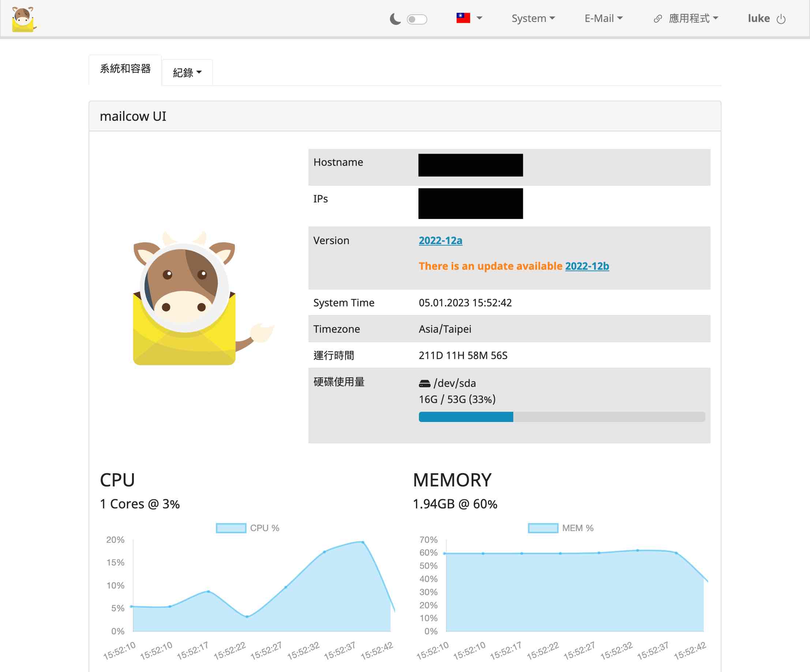The height and width of the screenshot is (672, 810).
Task: Open update link 2022-12b
Action: 587,266
